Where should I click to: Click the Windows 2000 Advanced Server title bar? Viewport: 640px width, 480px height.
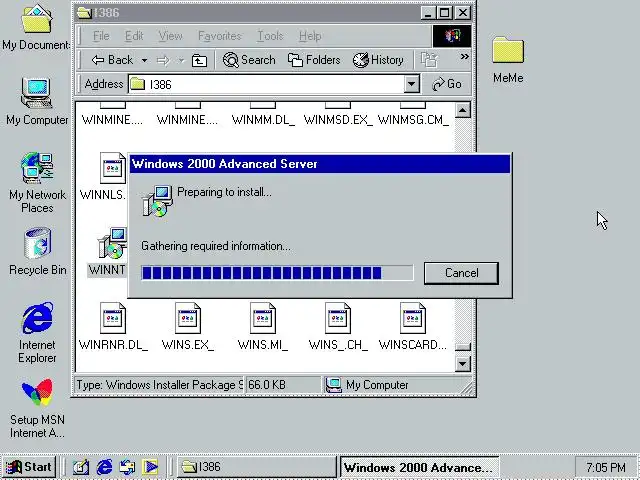[x=320, y=164]
